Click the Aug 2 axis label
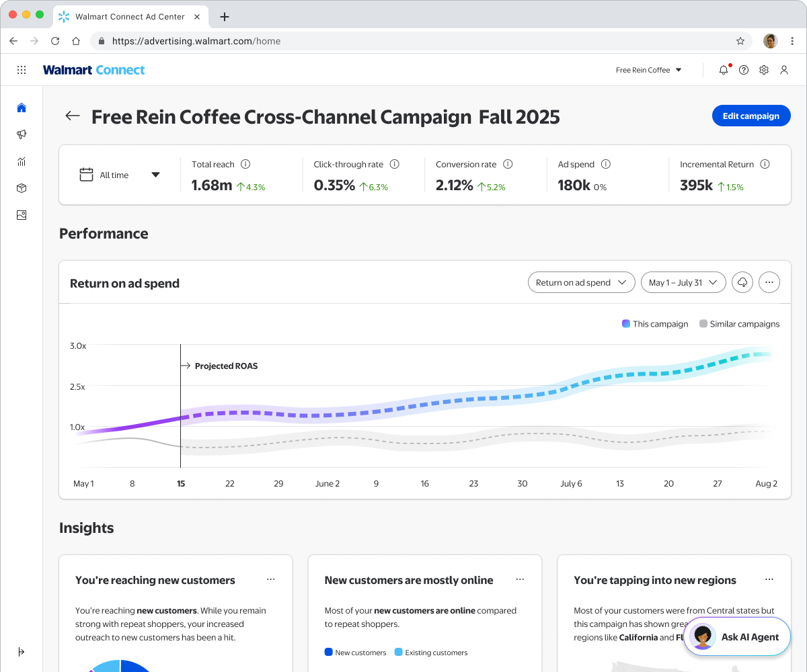Viewport: 807px width, 672px height. 766,483
